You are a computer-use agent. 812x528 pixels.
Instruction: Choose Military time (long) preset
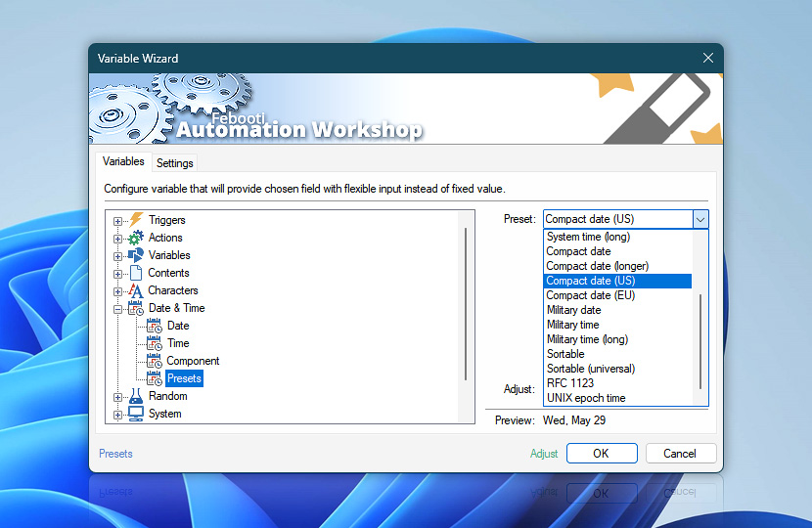pos(618,339)
